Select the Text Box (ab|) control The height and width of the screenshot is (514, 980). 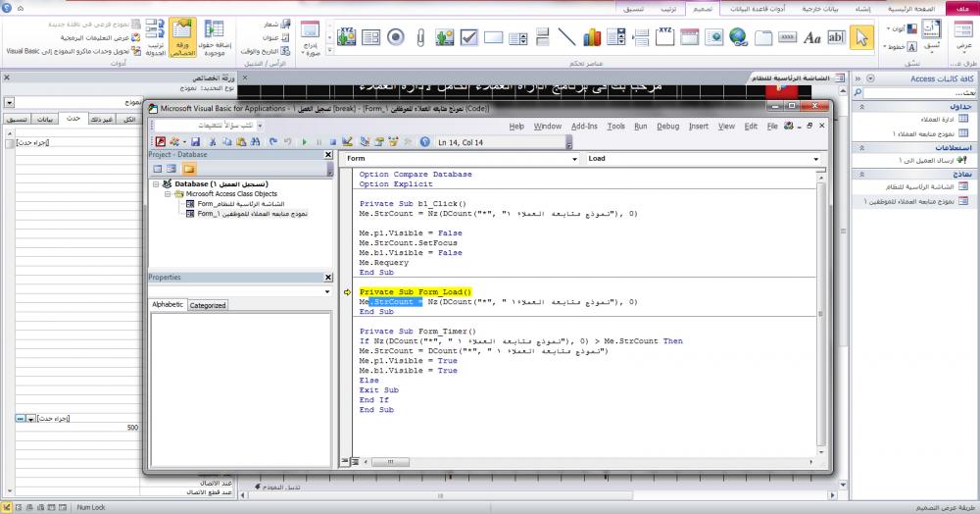(x=836, y=37)
